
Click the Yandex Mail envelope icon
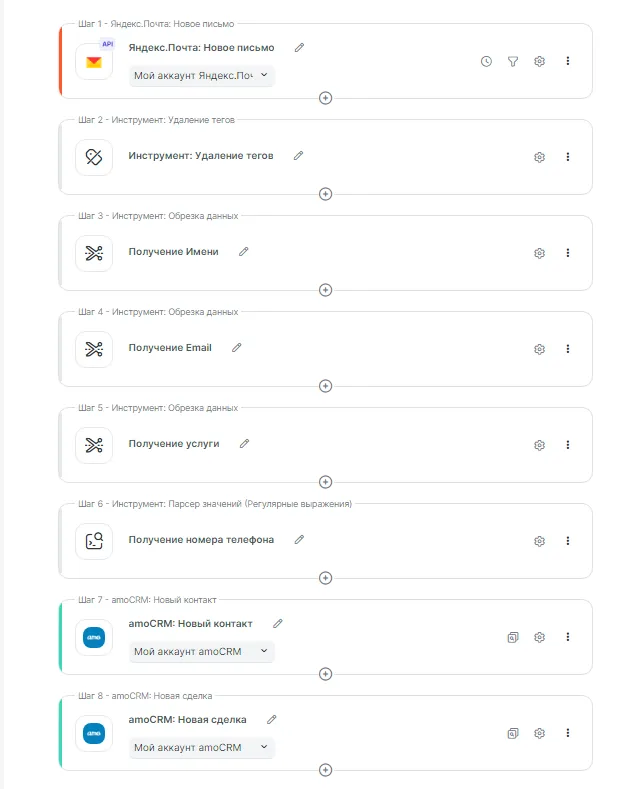[94, 61]
